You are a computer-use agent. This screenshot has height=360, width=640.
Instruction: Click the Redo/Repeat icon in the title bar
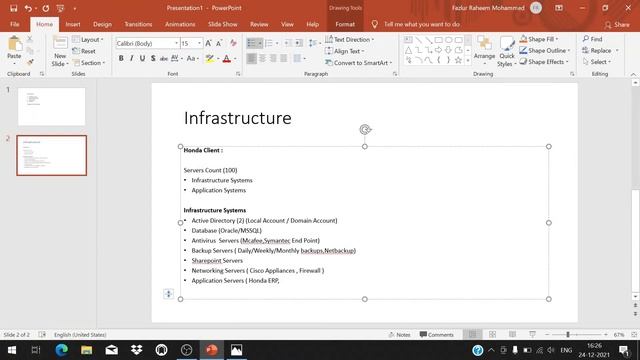point(46,8)
